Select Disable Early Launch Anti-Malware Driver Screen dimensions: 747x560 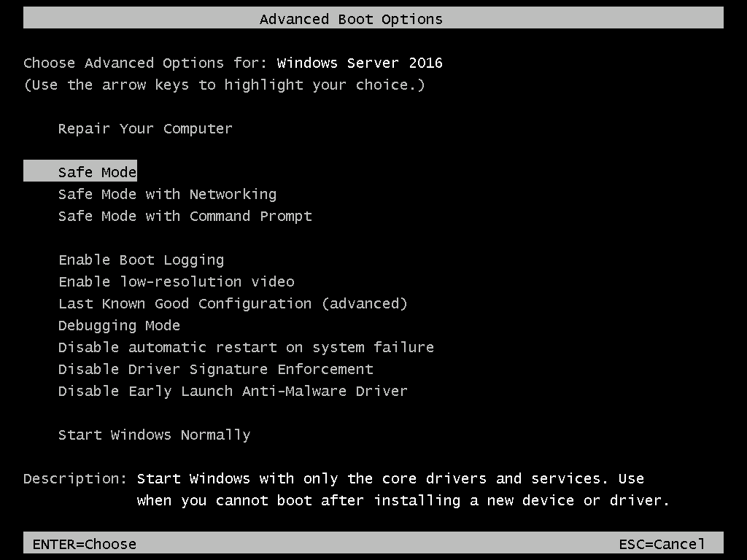pos(233,391)
